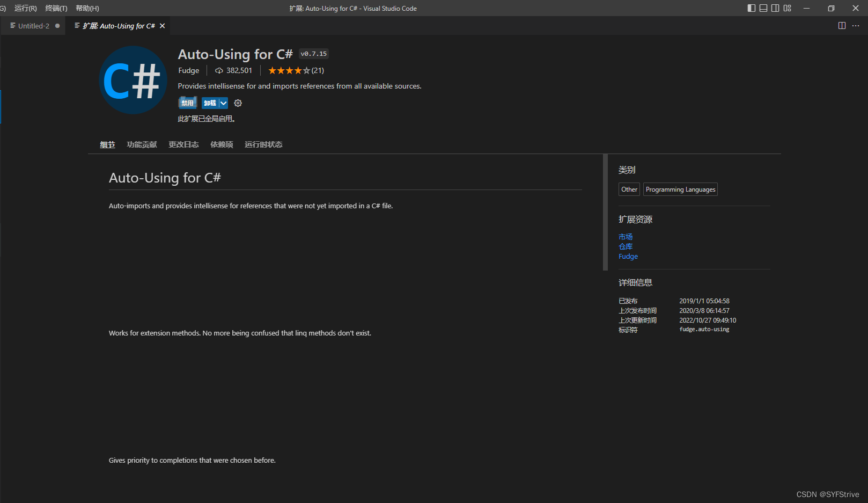The width and height of the screenshot is (868, 503).
Task: Toggle secondary side bar layout icon
Action: tap(775, 8)
